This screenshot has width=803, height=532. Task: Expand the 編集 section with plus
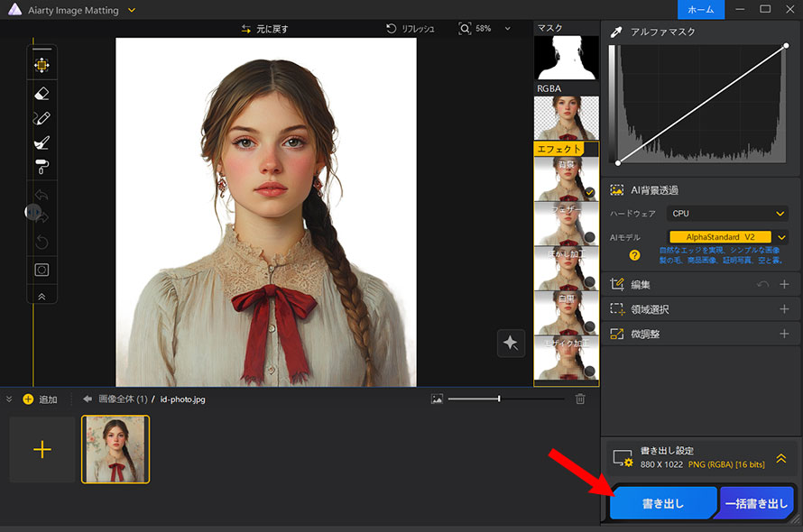[x=784, y=284]
